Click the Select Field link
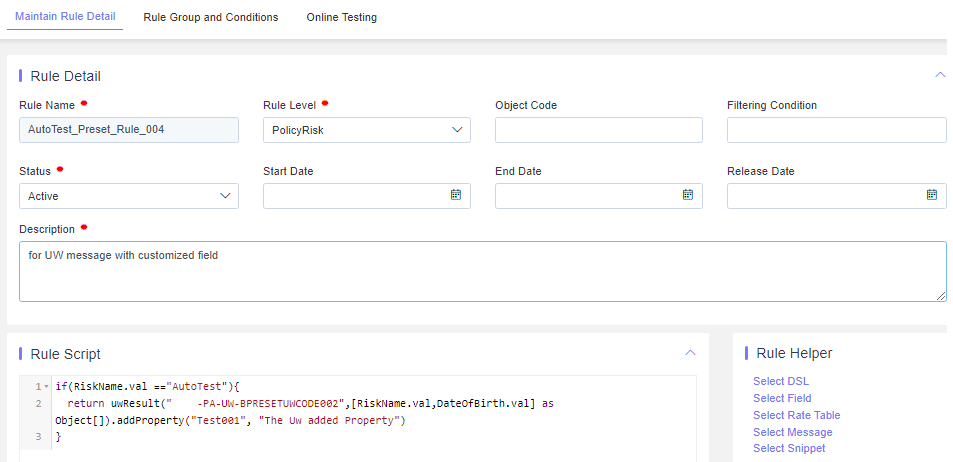Screen dimensions: 953x462 click(782, 398)
